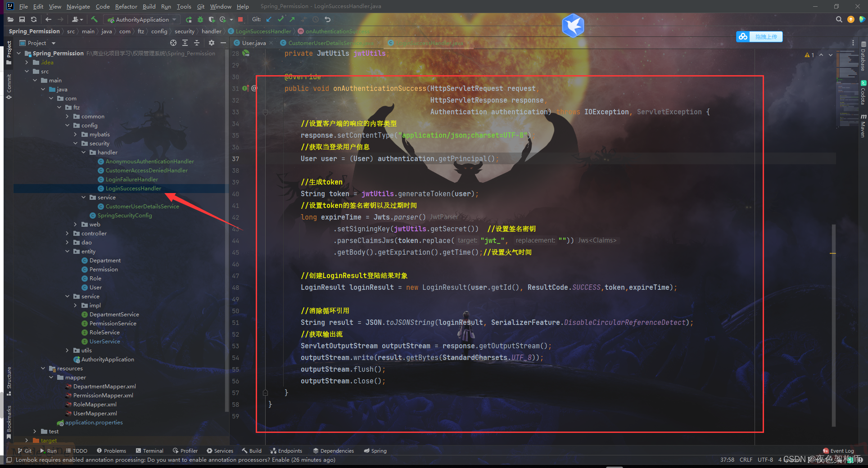This screenshot has height=468, width=868.
Task: Open the editor tabs more-options icon
Action: tap(853, 43)
